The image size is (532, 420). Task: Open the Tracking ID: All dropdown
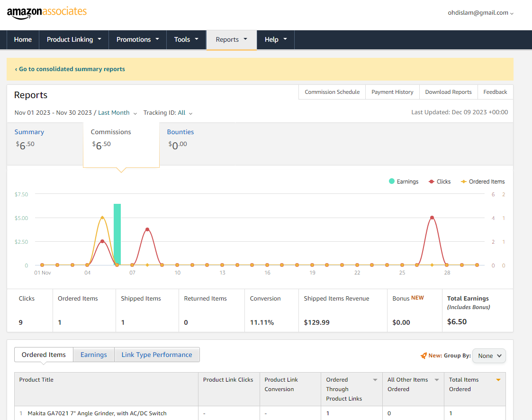coord(168,113)
